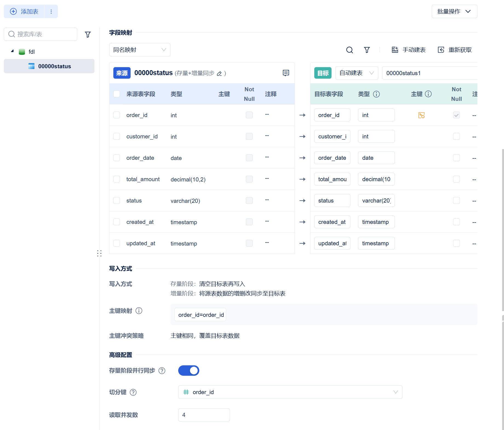504x430 pixels.
Task: Click help icon beside 切分键
Action: [x=133, y=392]
